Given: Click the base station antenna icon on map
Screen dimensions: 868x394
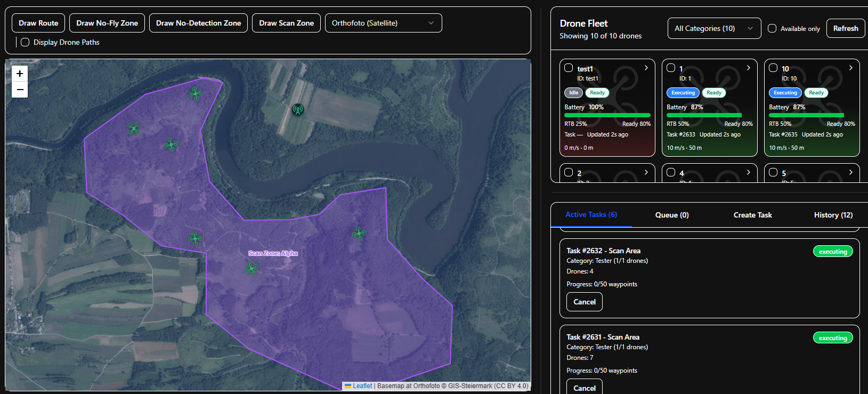Looking at the screenshot, I should click(x=298, y=110).
